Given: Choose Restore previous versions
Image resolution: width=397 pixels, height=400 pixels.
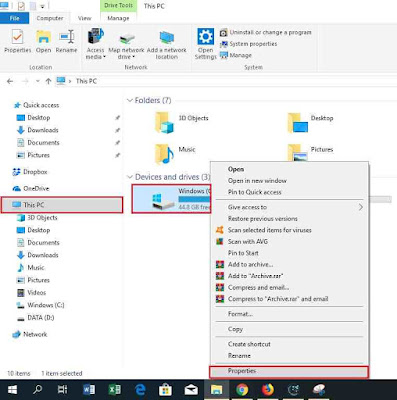Looking at the screenshot, I should pos(289,219).
